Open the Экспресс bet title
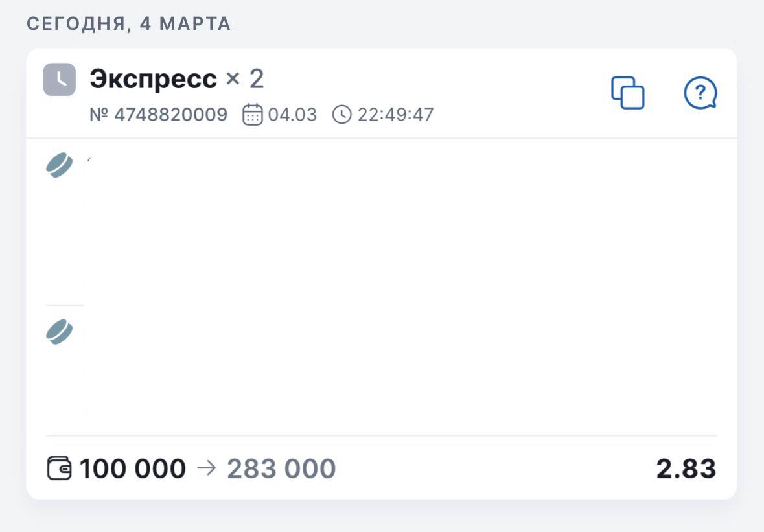This screenshot has height=532, width=764. point(153,80)
